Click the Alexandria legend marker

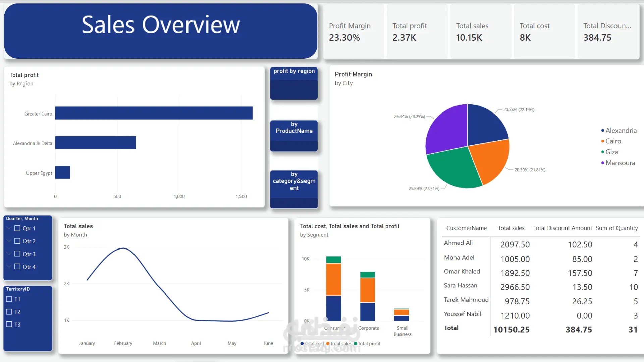603,131
